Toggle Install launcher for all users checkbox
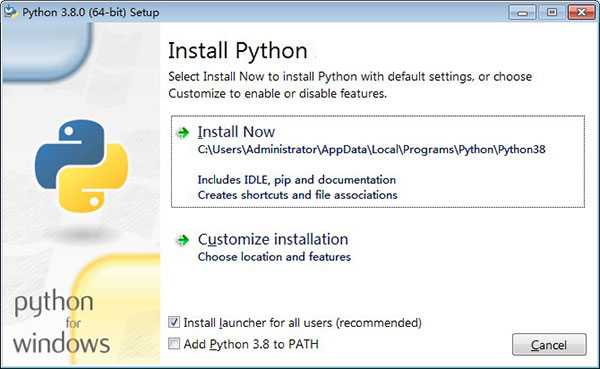The width and height of the screenshot is (600, 369). (x=174, y=322)
